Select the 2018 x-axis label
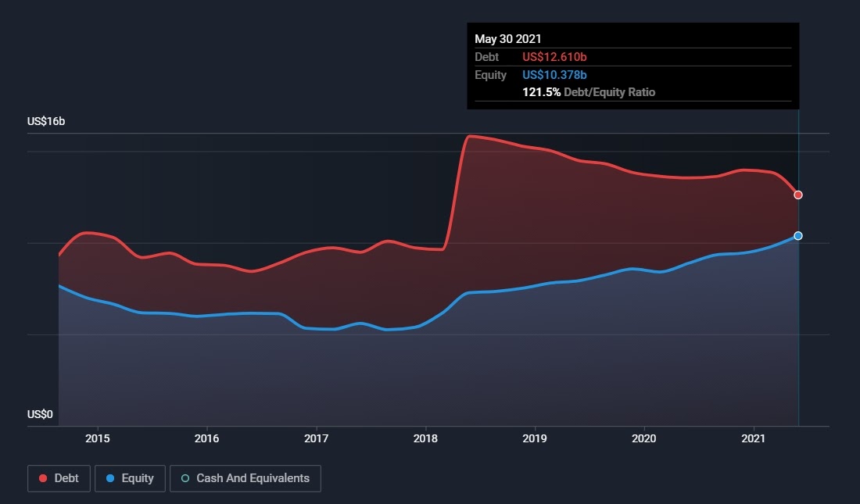Screen dimensions: 860x504 click(x=425, y=438)
